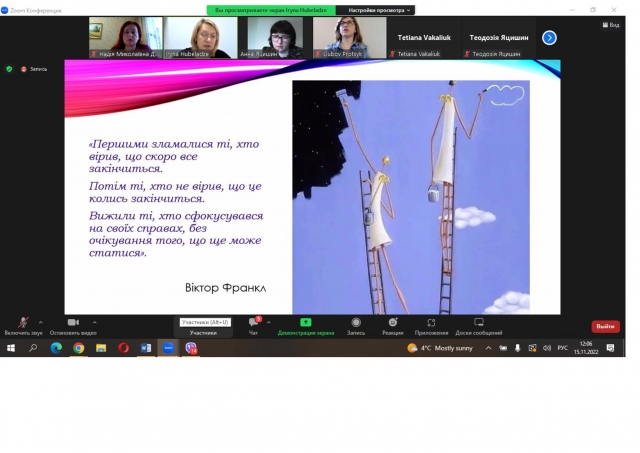Expand video options caret next to camera

[x=95, y=322]
